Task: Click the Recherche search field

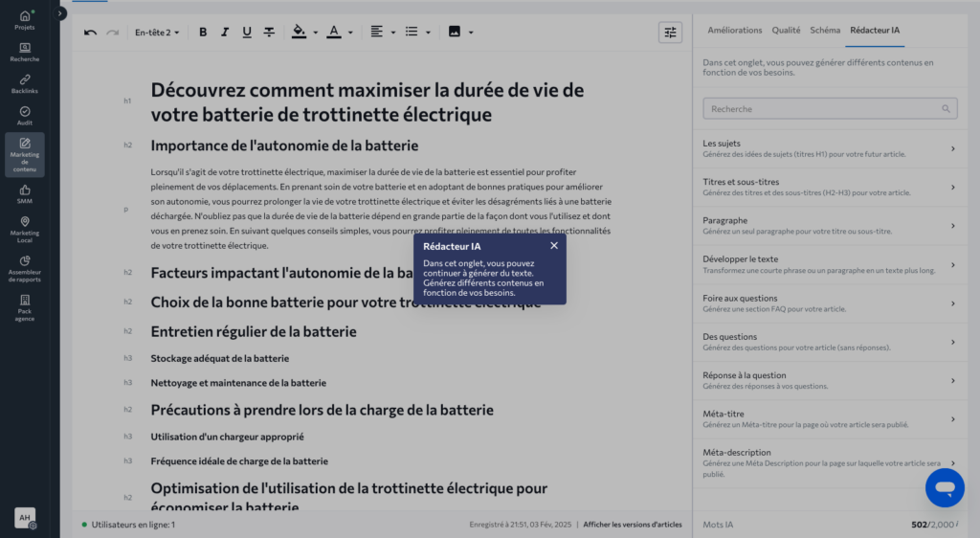Action: [x=830, y=109]
